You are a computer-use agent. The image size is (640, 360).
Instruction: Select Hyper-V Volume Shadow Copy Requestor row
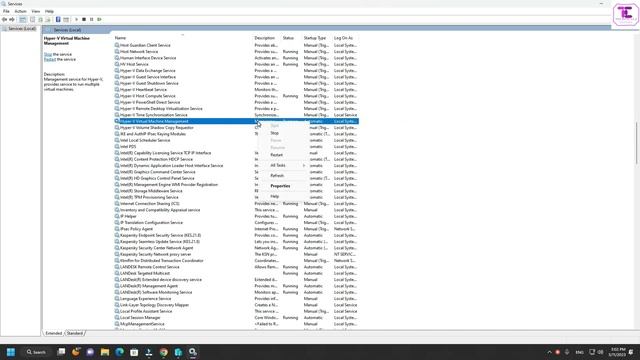click(236, 128)
